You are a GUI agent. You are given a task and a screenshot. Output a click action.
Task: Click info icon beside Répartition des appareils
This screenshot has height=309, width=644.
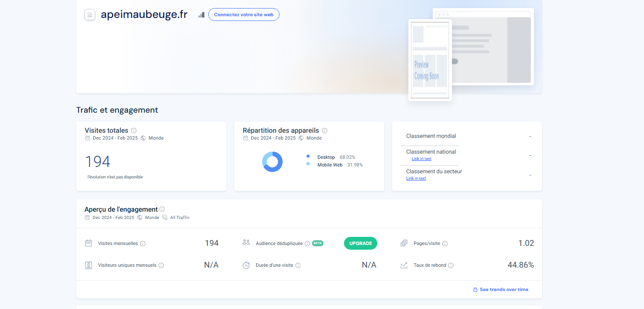[324, 131]
